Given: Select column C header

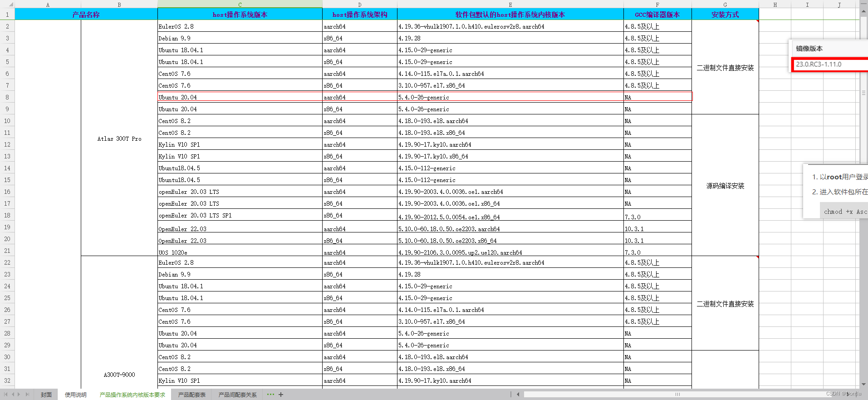Looking at the screenshot, I should coord(240,5).
